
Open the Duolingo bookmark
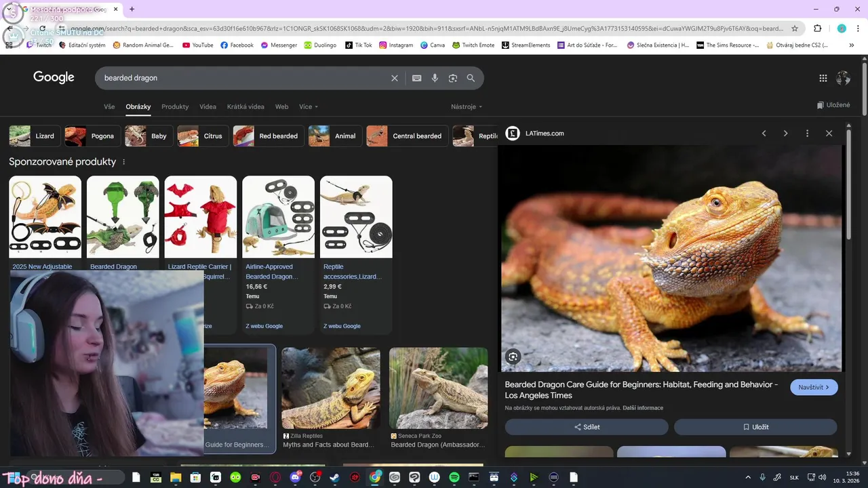[x=319, y=45]
